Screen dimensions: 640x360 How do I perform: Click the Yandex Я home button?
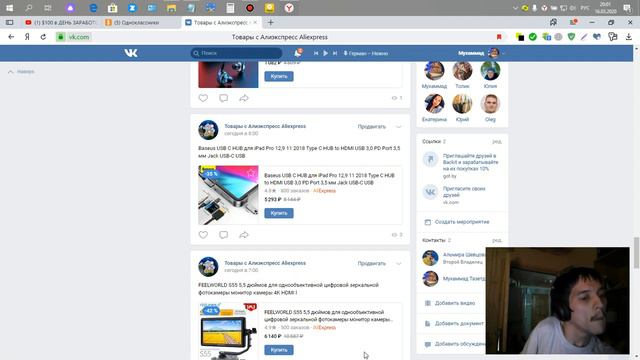(27, 37)
